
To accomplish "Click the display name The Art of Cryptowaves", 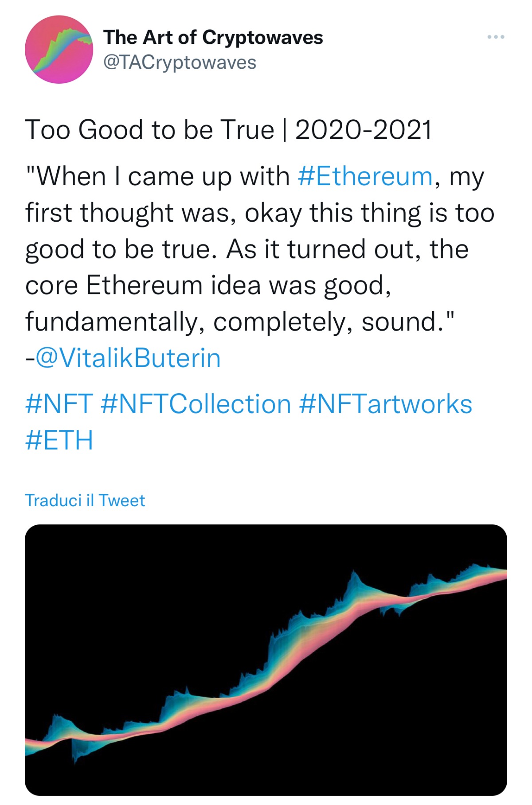I will pos(213,38).
